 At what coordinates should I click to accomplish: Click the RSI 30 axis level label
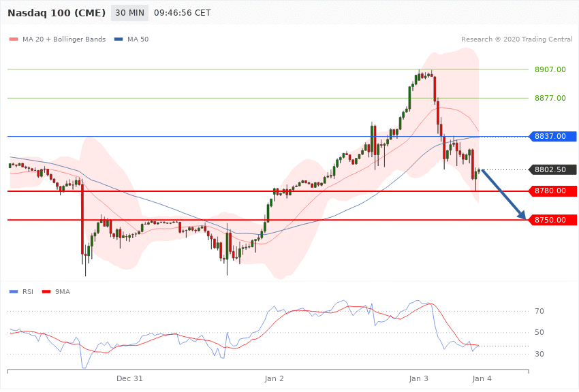point(539,354)
